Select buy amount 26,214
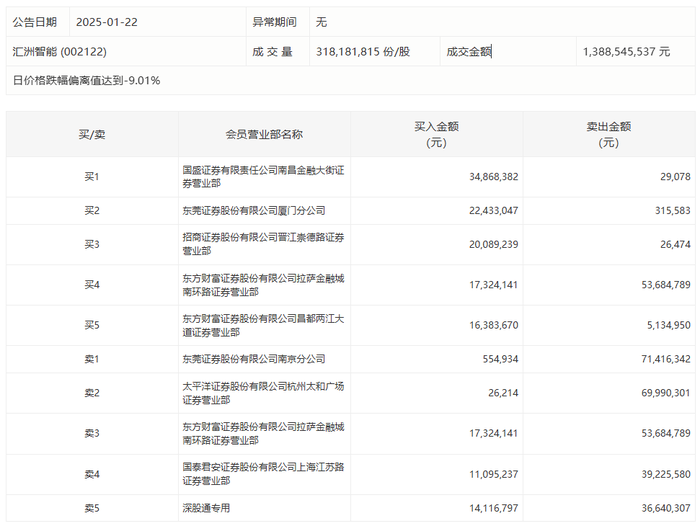 click(x=503, y=393)
